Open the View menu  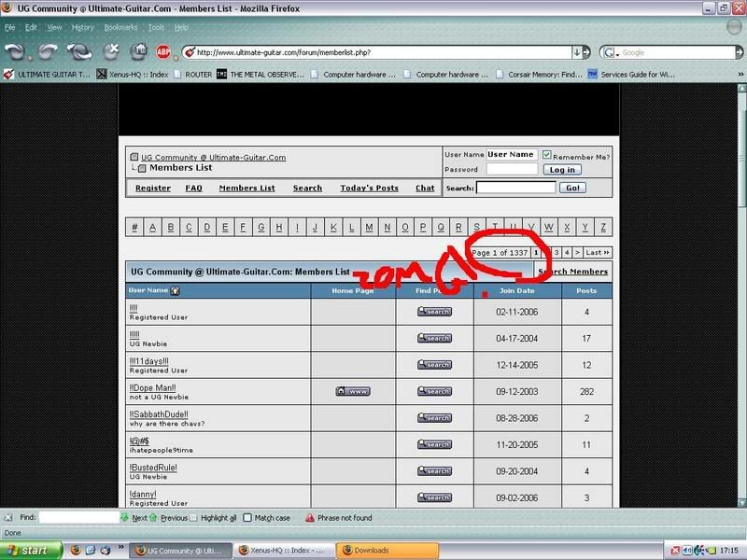54,28
